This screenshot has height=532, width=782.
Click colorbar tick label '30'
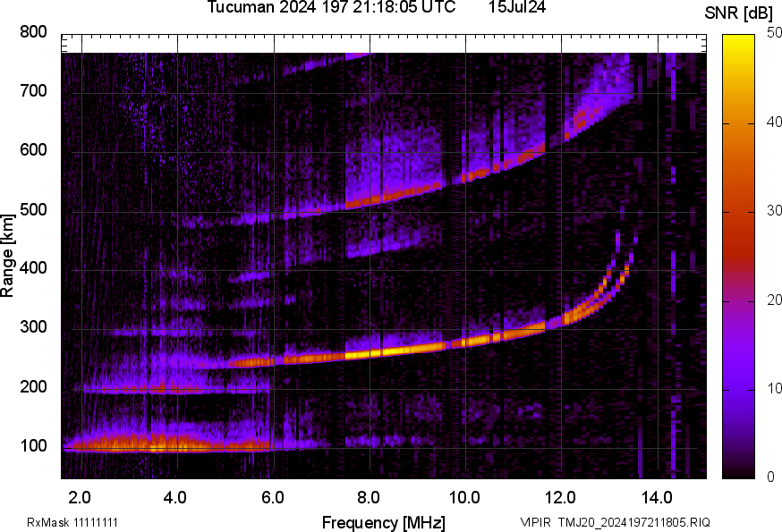click(774, 211)
